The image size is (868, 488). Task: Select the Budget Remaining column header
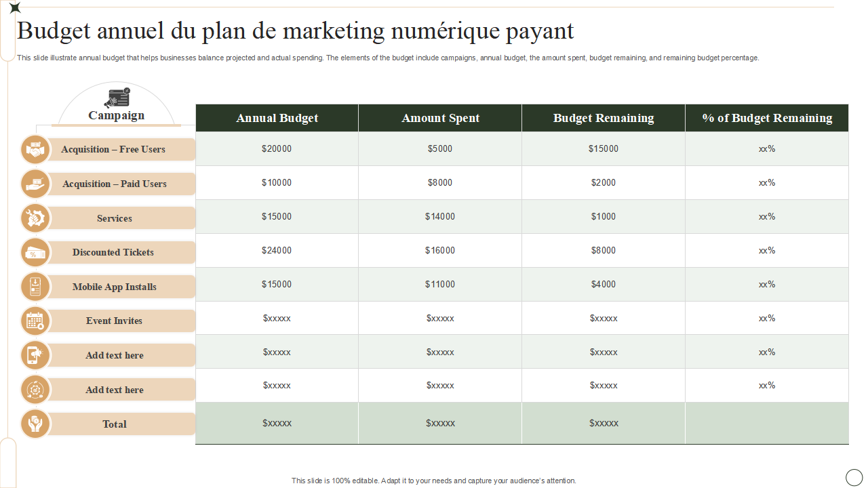point(604,118)
